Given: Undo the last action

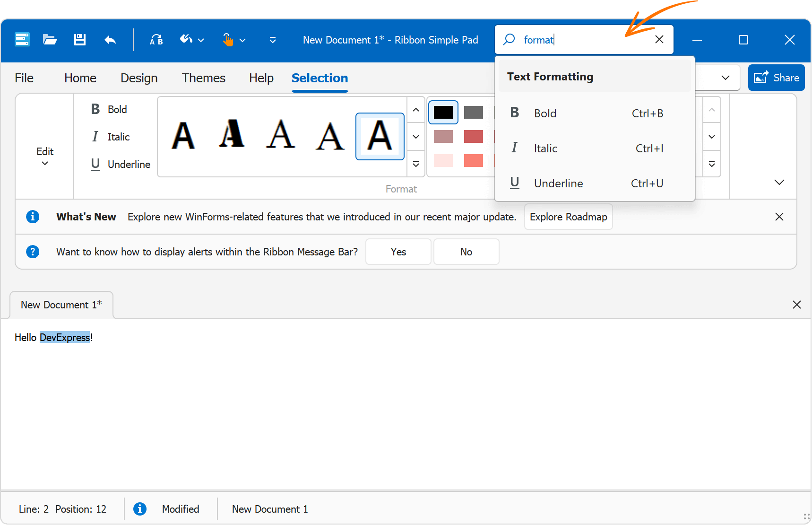Looking at the screenshot, I should [110, 39].
